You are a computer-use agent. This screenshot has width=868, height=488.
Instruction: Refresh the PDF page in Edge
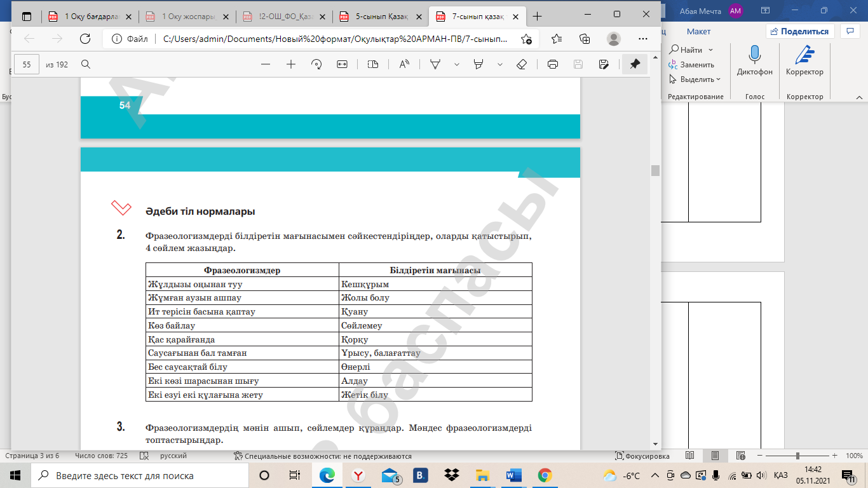85,39
